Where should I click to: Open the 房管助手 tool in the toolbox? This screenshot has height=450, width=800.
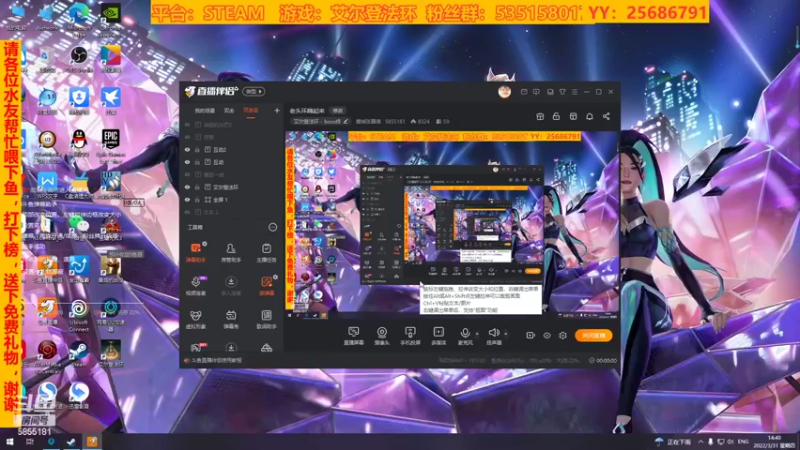tap(231, 252)
